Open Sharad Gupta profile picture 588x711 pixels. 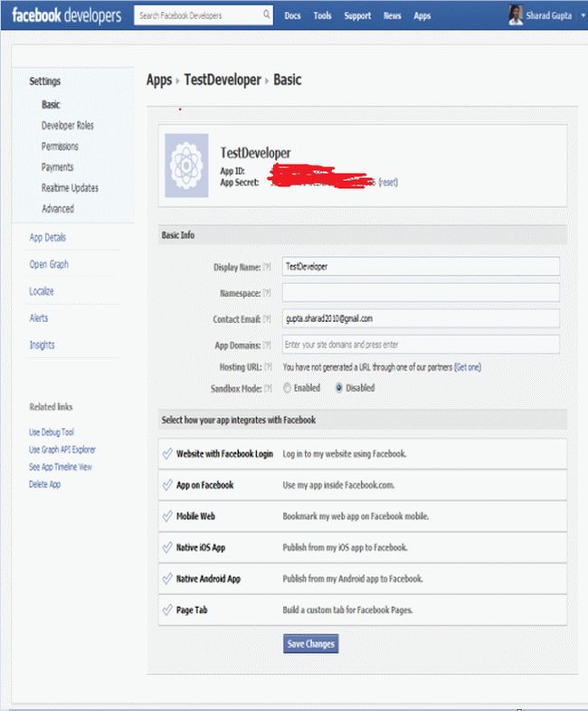pyautogui.click(x=516, y=15)
